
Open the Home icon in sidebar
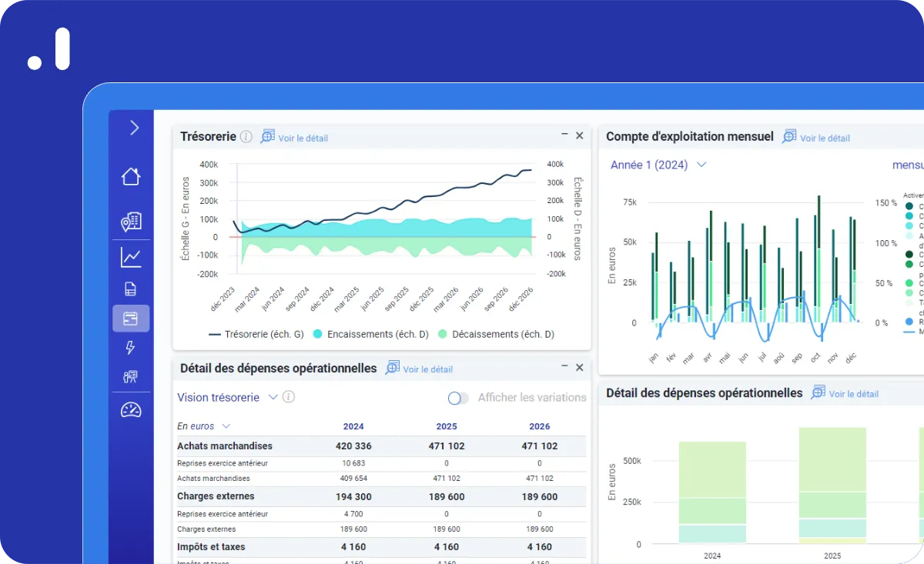point(131,176)
